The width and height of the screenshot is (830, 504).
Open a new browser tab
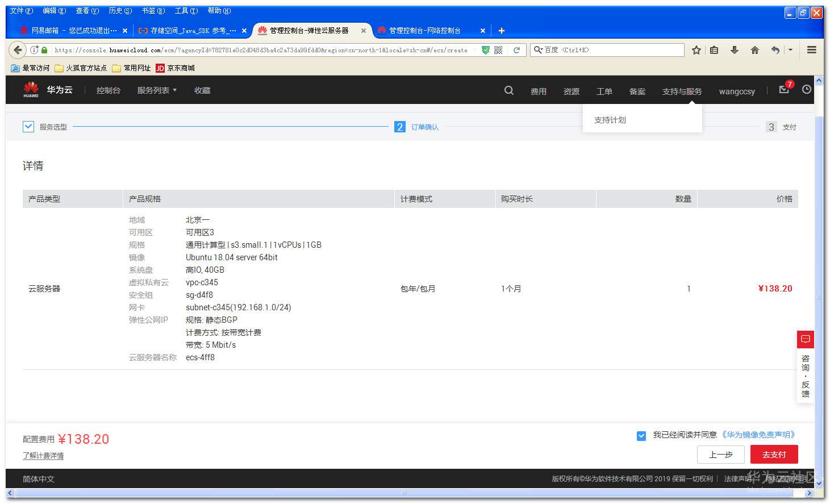501,31
